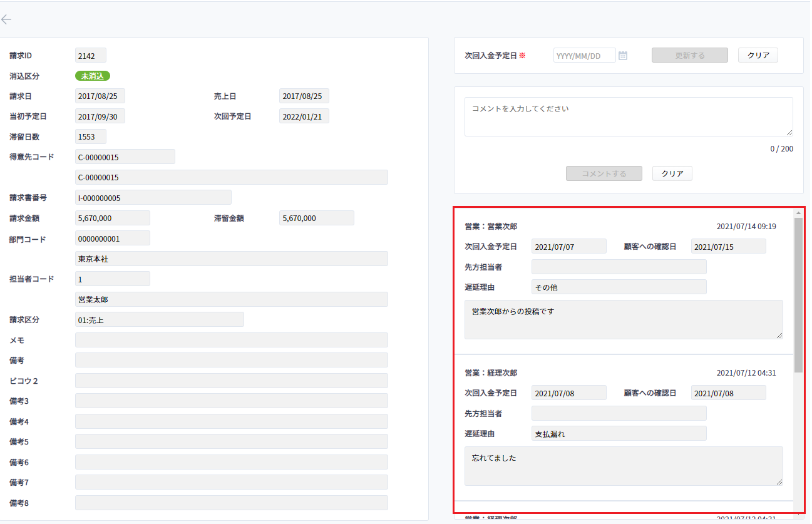Click the 担当者コード field with value 1
This screenshot has width=812, height=524.
point(113,279)
